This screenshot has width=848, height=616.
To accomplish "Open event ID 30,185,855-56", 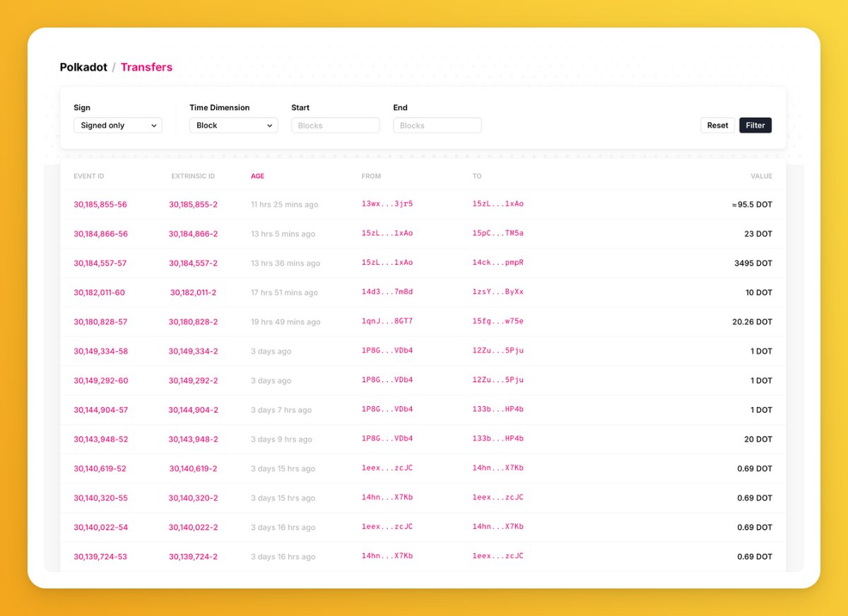I will point(100,205).
